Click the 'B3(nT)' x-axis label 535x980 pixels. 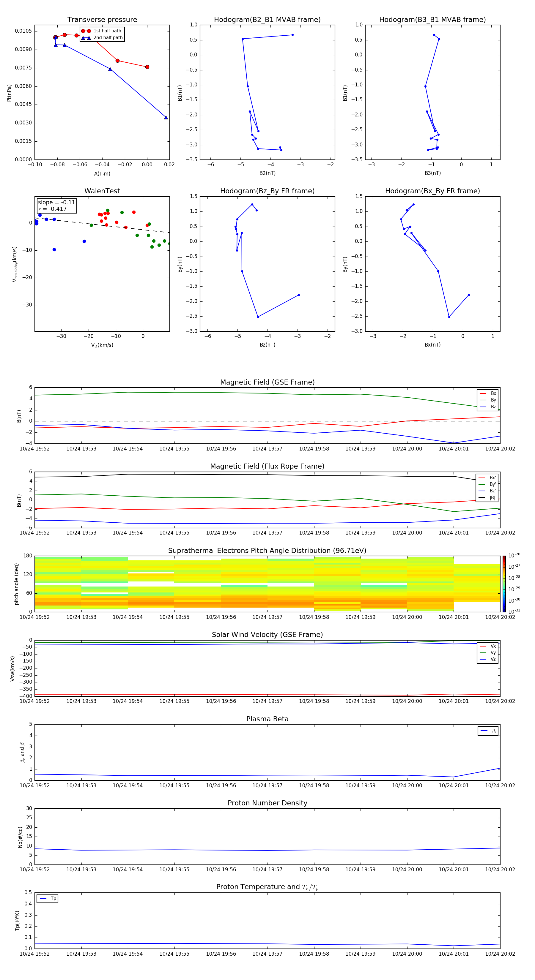432,173
